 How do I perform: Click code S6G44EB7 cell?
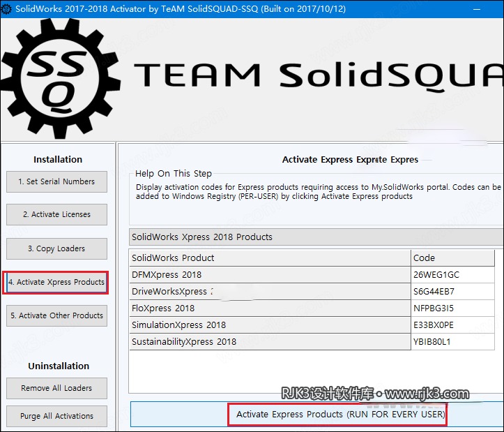pyautogui.click(x=452, y=291)
